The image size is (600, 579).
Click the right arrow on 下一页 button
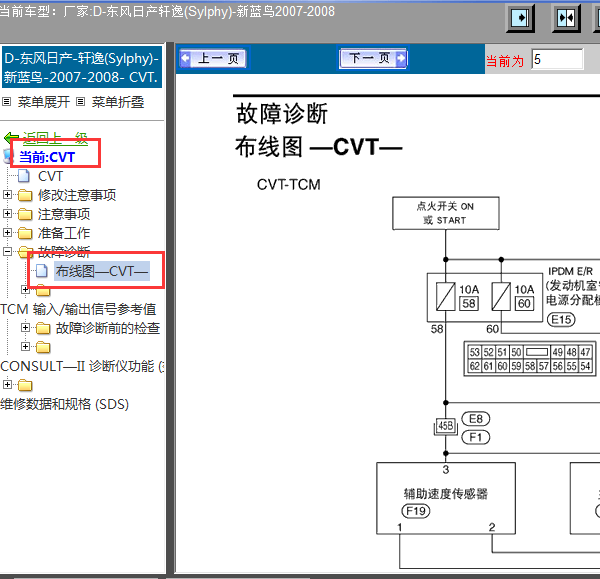tap(401, 58)
